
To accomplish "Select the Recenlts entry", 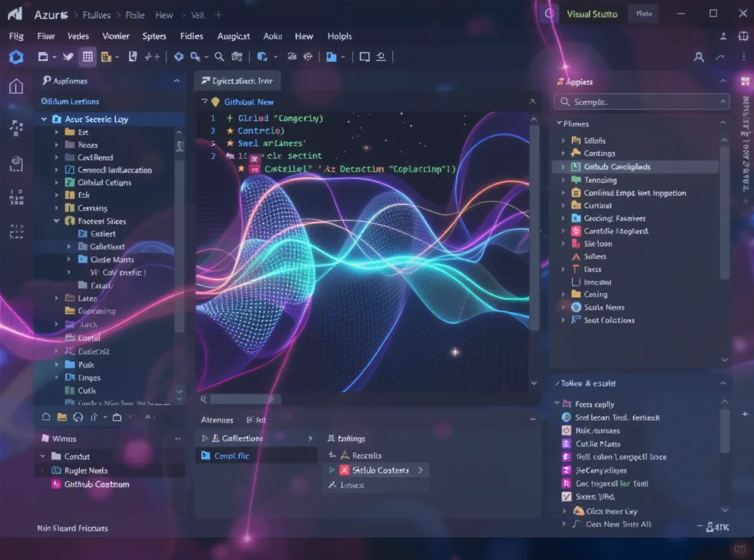I will [x=366, y=455].
